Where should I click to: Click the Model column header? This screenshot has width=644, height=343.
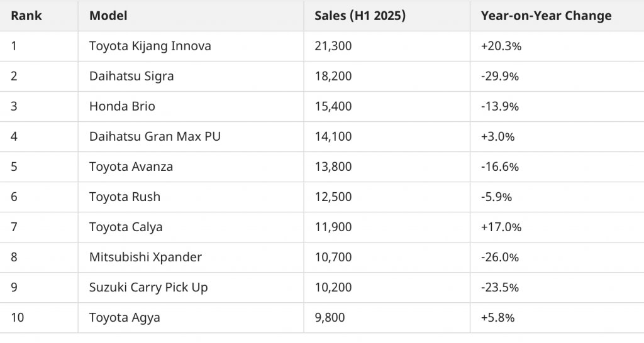108,16
